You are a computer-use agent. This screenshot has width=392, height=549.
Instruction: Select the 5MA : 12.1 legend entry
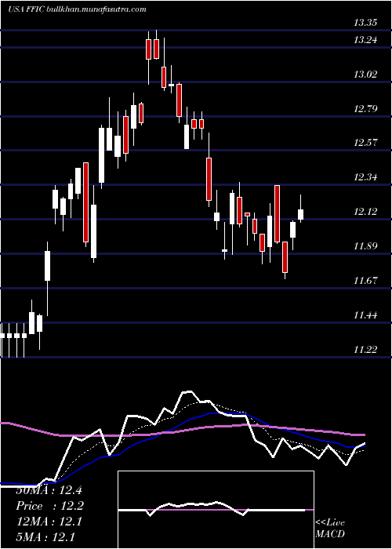point(45,537)
